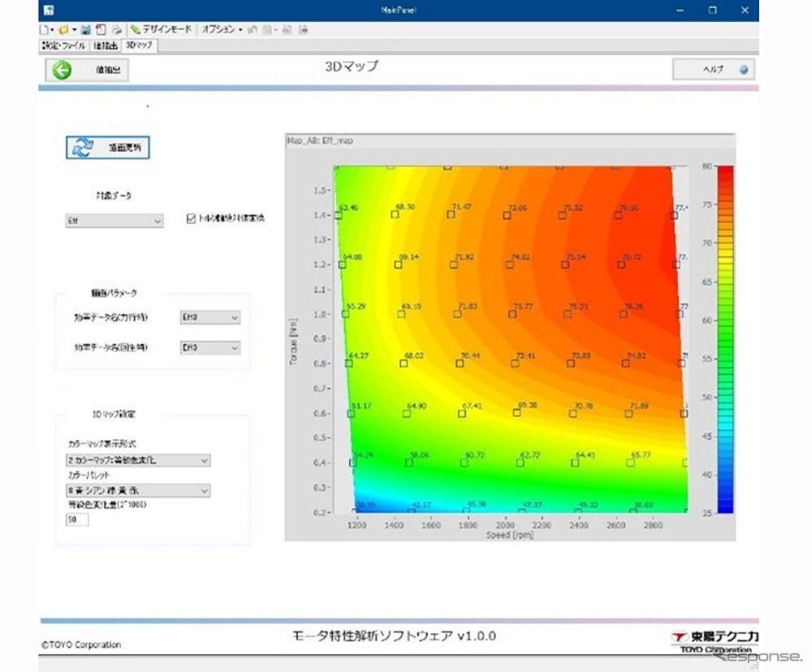Open the new-file dropdown arrow
This screenshot has height=672, width=812.
52,30
